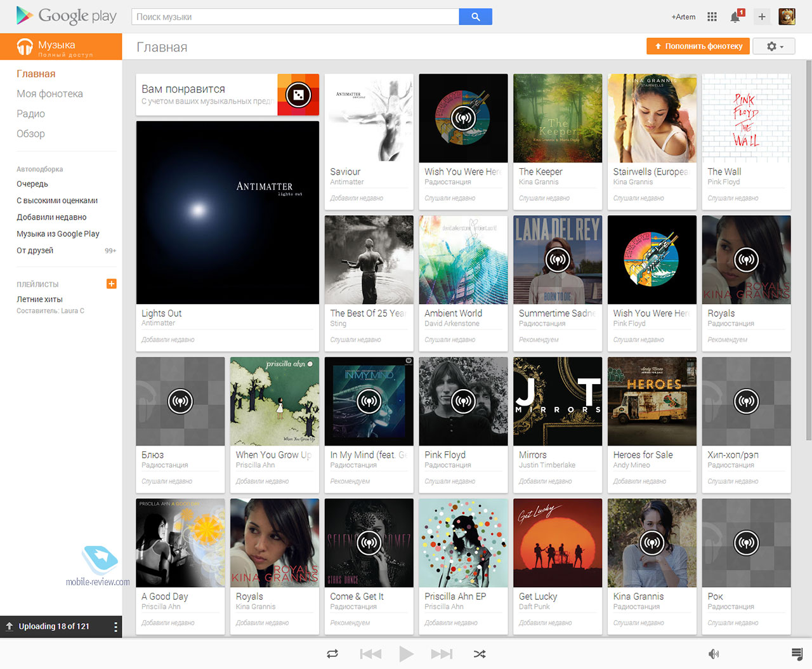Open the Очередь auto-playlist
The height and width of the screenshot is (669, 812).
pos(32,184)
